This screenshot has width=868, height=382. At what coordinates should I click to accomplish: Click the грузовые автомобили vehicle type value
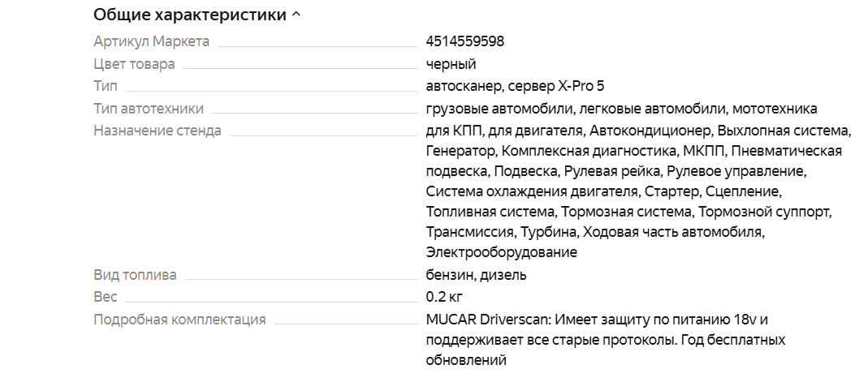pyautogui.click(x=500, y=109)
